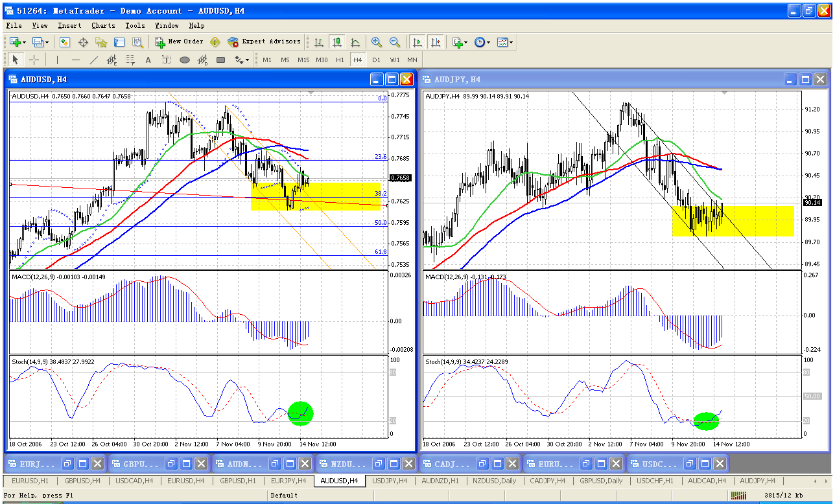Image resolution: width=835 pixels, height=504 pixels.
Task: Select the Standard Deviation Channel tool
Action: tap(203, 60)
